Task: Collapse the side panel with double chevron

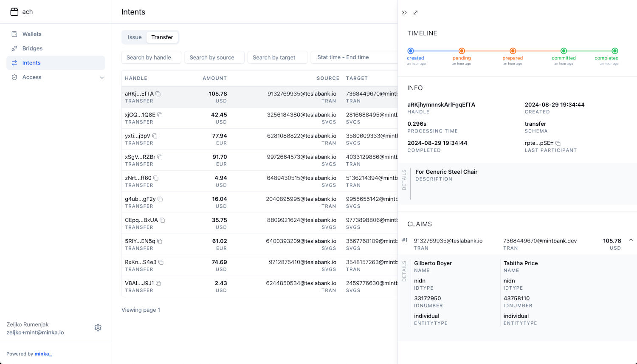Action: tap(404, 13)
